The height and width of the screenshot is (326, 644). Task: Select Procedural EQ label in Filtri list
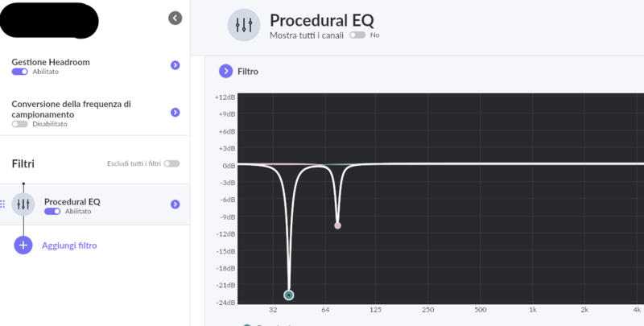point(72,201)
